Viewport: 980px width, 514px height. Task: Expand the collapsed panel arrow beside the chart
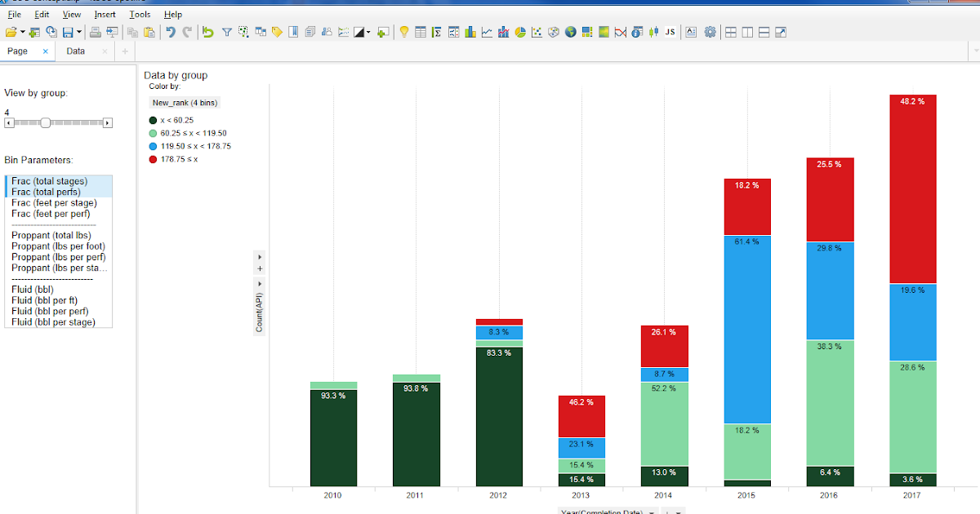(x=260, y=257)
